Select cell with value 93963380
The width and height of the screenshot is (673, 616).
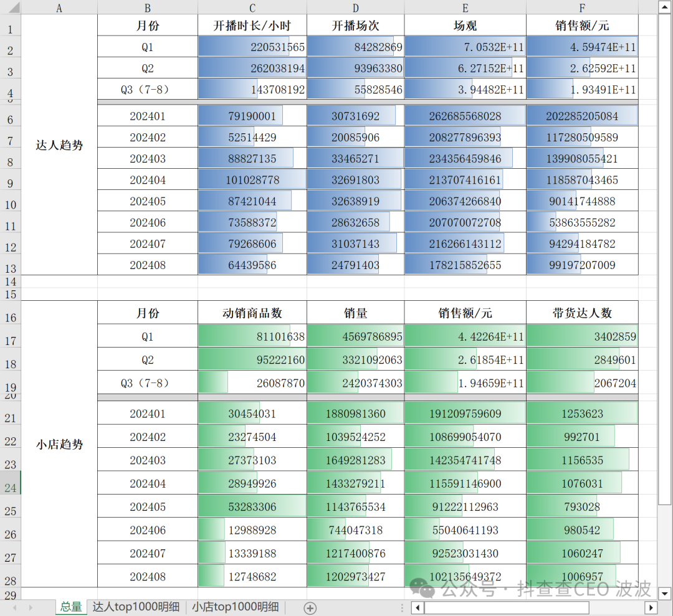pyautogui.click(x=355, y=68)
